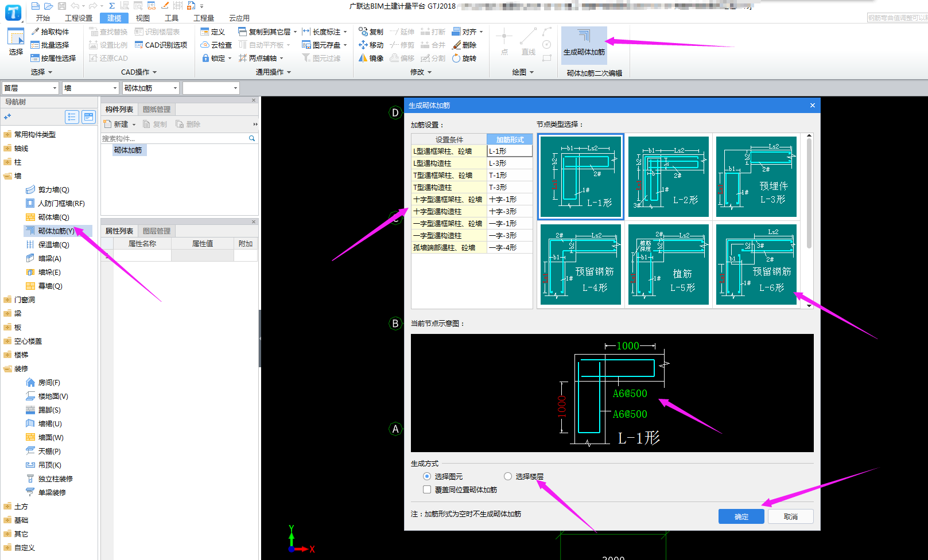Click the T-1形 cell for T型遇框架柱
The height and width of the screenshot is (560, 928).
click(x=510, y=176)
